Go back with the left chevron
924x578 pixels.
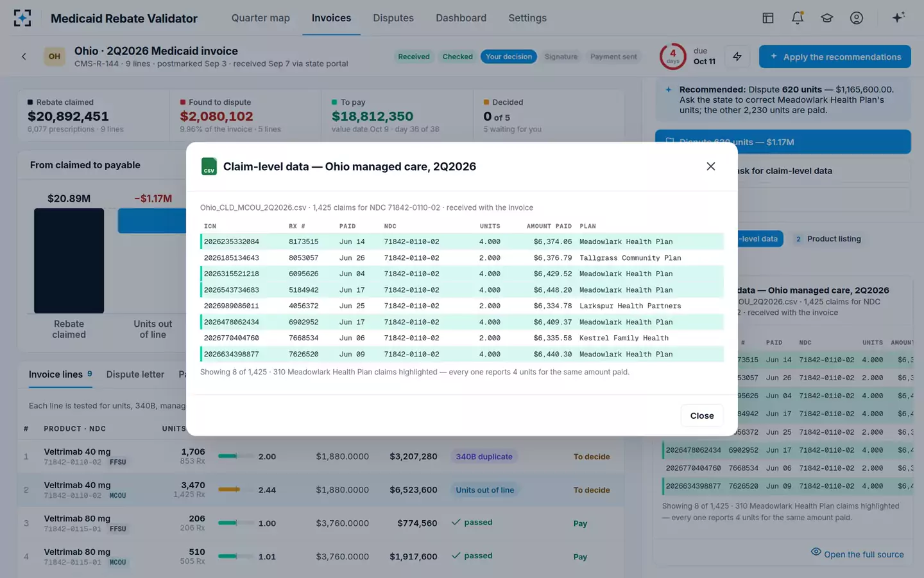pos(24,57)
